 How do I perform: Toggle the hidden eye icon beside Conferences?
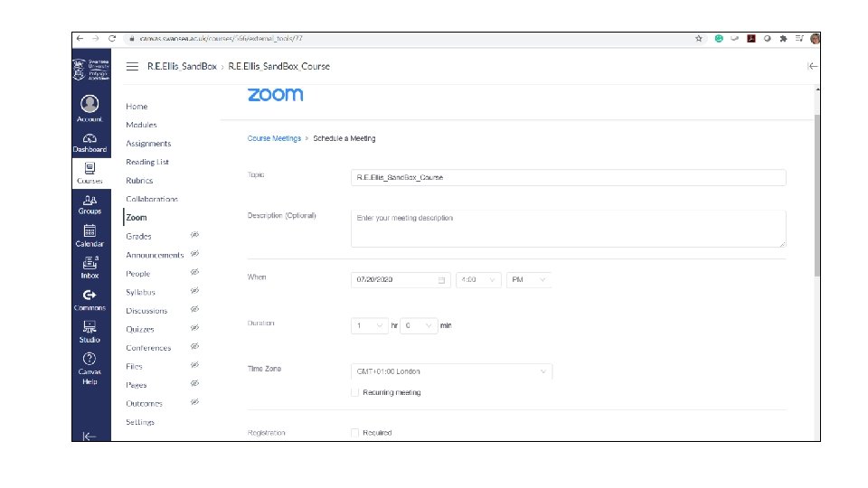click(194, 346)
